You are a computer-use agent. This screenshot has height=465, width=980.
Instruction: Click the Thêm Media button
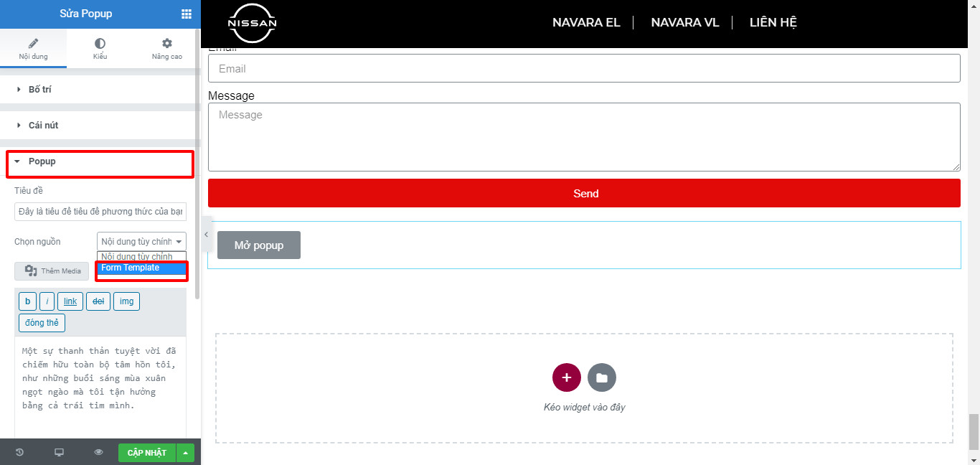pyautogui.click(x=52, y=271)
